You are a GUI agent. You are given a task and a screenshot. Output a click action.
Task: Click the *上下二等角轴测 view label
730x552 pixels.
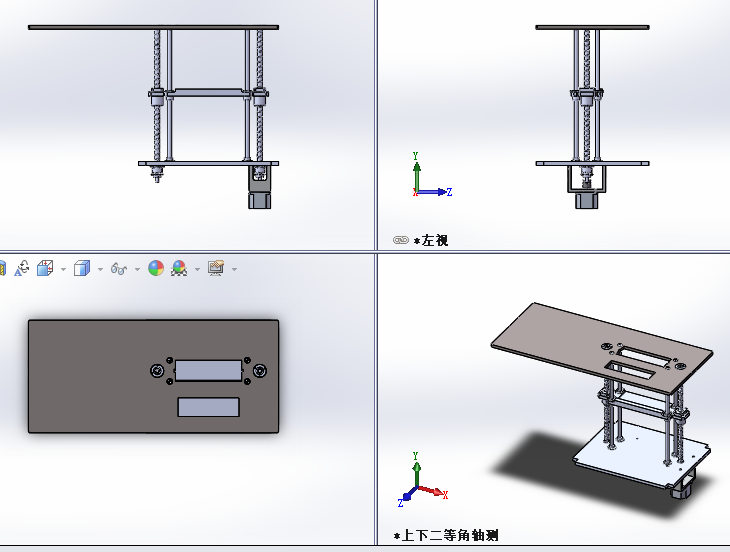[446, 535]
